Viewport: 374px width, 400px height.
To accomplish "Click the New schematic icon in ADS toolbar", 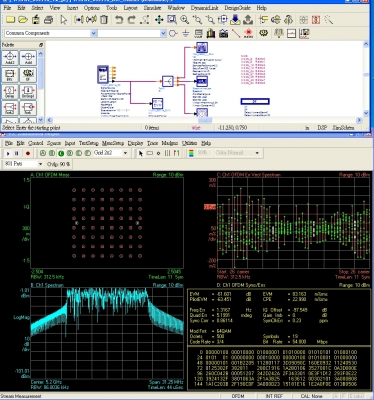I will point(10,20).
